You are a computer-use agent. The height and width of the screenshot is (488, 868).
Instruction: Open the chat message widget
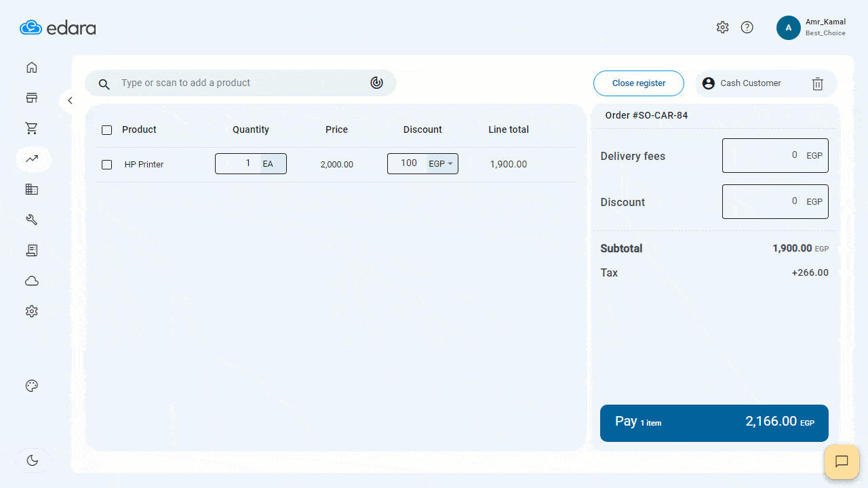842,462
